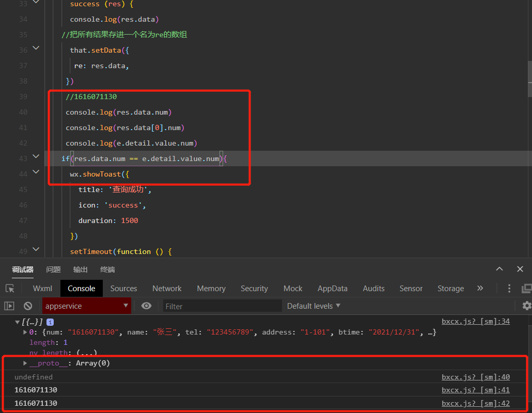This screenshot has height=413, width=532.
Task: Toggle the live expression eye icon
Action: [146, 306]
